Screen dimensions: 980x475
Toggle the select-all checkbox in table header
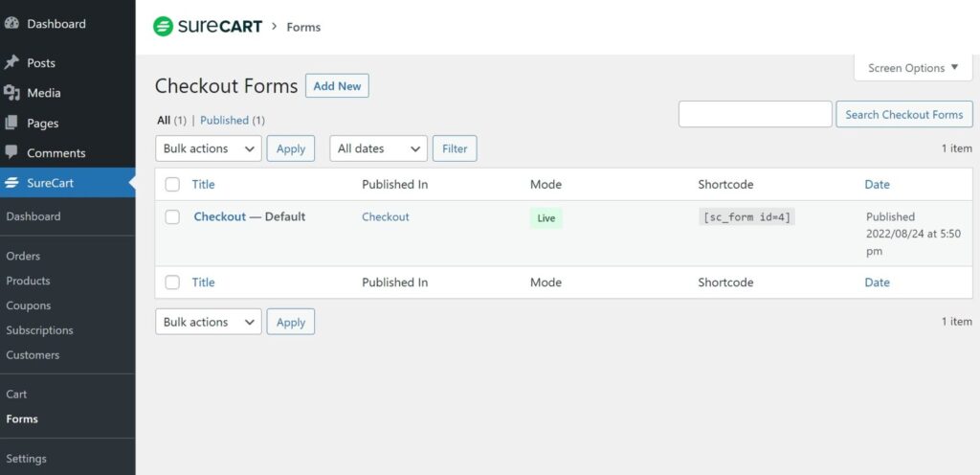tap(172, 185)
